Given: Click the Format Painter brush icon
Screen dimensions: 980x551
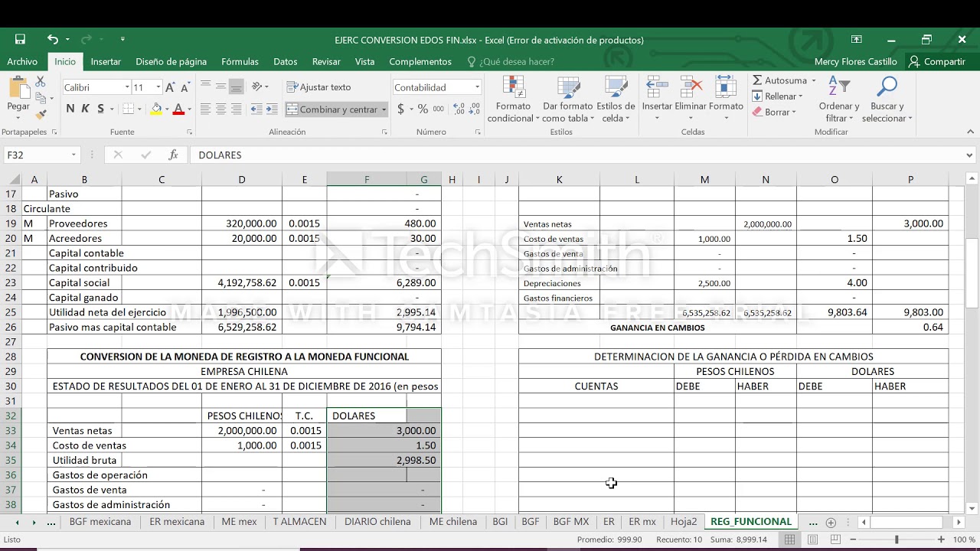Looking at the screenshot, I should [41, 114].
